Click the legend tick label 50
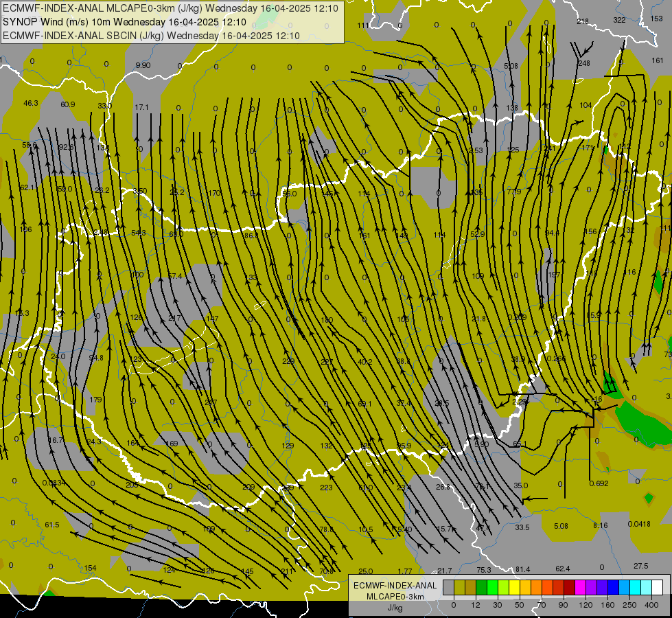 pos(520,605)
